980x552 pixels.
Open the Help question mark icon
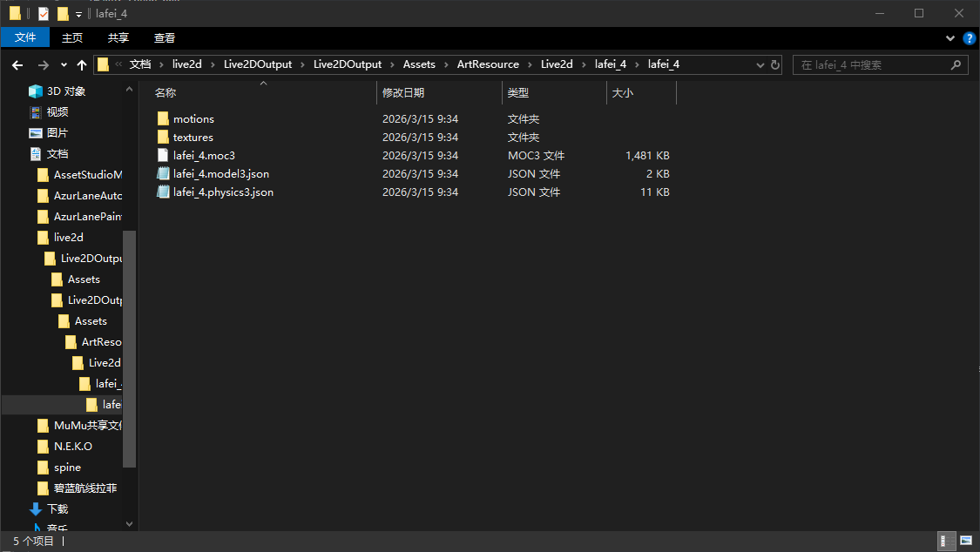[x=969, y=38]
